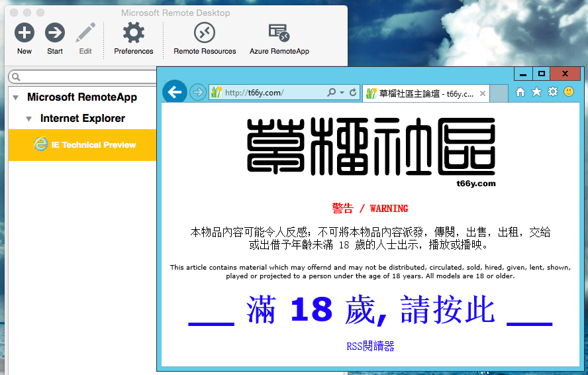Screen dimensions: 588x375
Task: Open IE Favorites star
Action: pos(536,92)
